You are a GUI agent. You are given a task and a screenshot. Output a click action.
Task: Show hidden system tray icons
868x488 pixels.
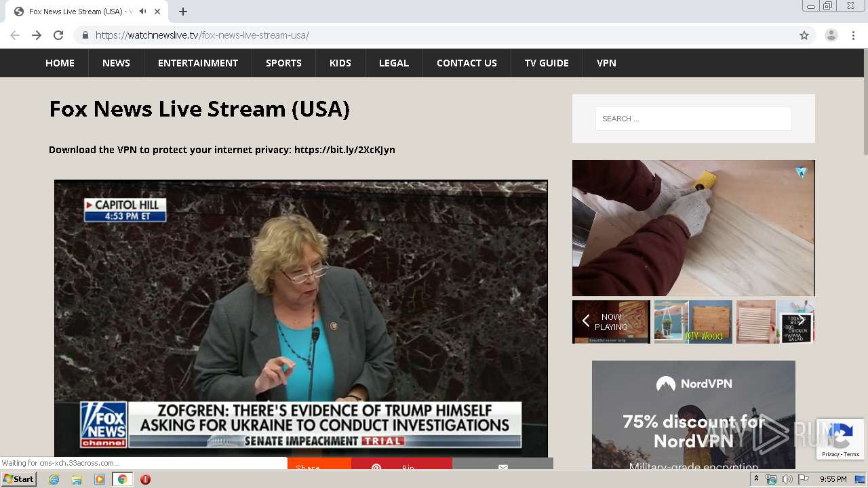click(x=756, y=479)
